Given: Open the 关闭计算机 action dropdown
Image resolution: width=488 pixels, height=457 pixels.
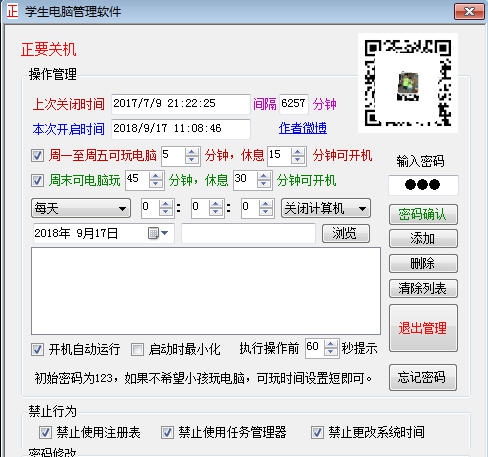Looking at the screenshot, I should click(x=326, y=208).
